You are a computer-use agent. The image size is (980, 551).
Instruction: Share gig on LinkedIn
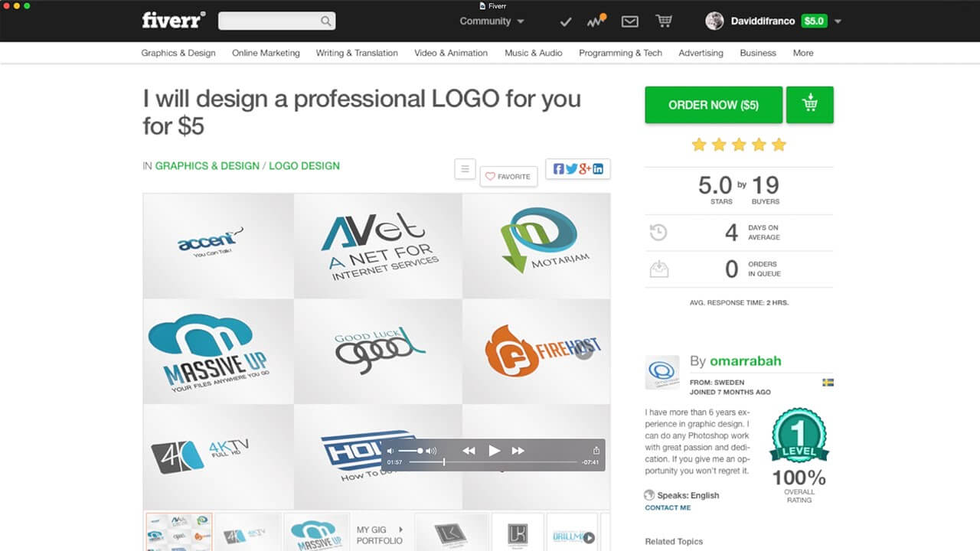click(598, 169)
